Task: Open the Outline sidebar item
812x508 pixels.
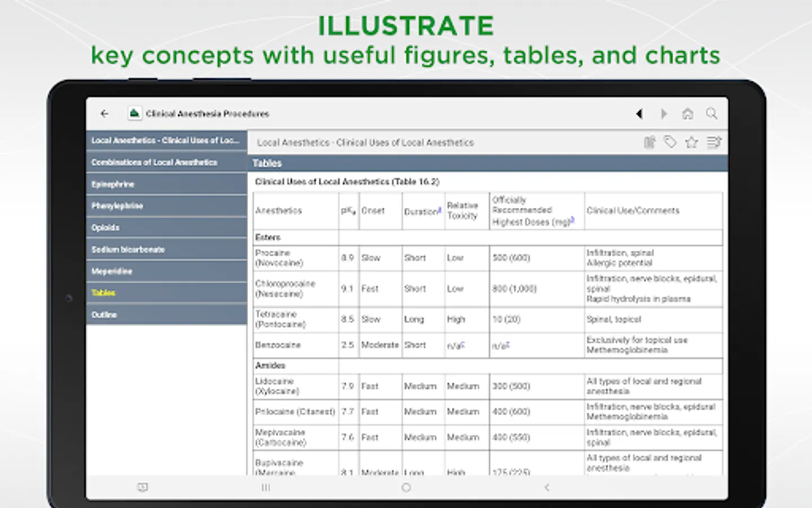Action: [166, 314]
